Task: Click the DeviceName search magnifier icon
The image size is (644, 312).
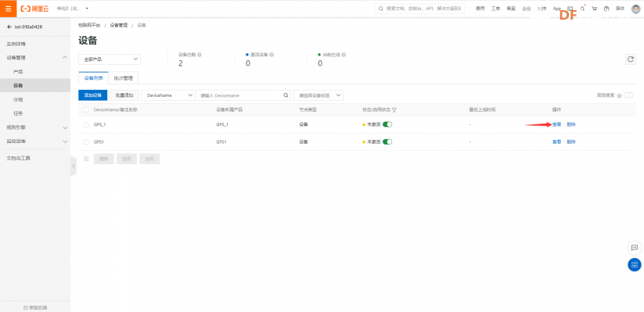Action: coord(286,95)
